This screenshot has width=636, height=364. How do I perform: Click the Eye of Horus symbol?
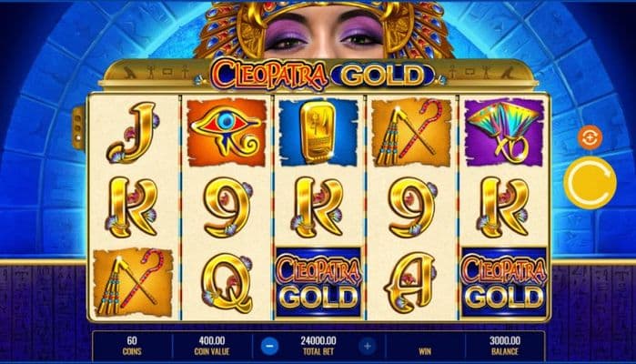(226, 133)
